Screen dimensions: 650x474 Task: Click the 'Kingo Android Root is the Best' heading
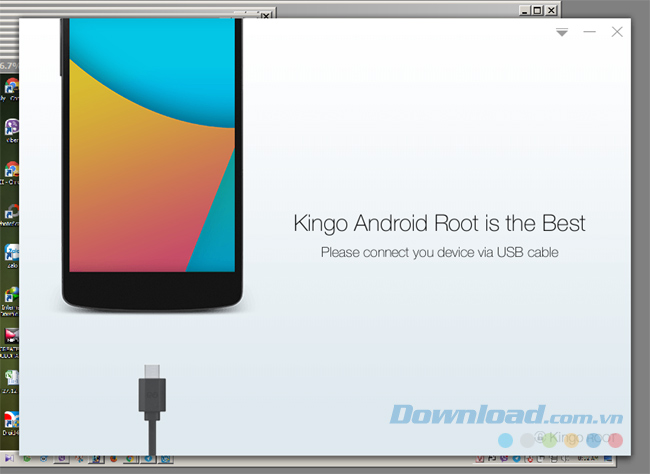tap(439, 223)
